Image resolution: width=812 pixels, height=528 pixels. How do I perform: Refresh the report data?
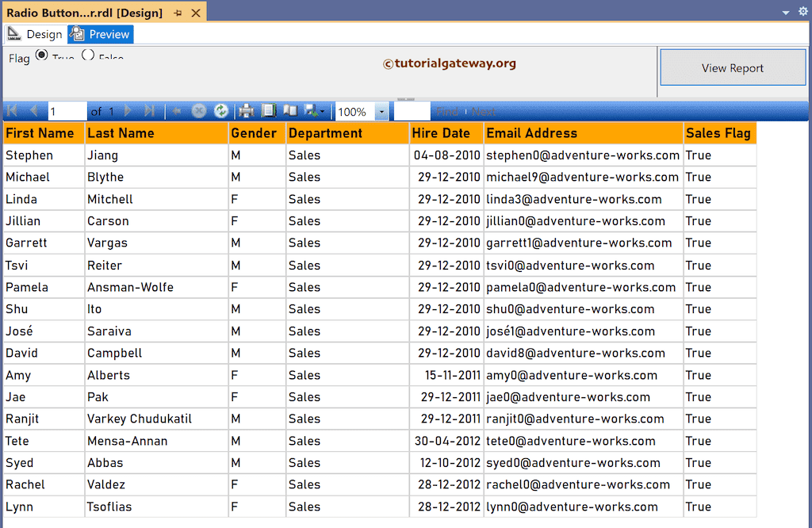tap(221, 111)
